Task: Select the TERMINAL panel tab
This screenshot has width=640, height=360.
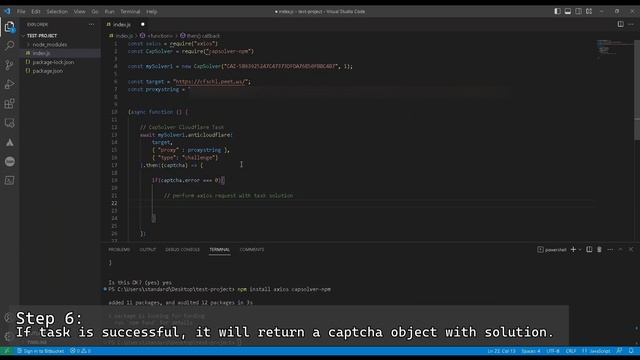Action: (x=220, y=249)
